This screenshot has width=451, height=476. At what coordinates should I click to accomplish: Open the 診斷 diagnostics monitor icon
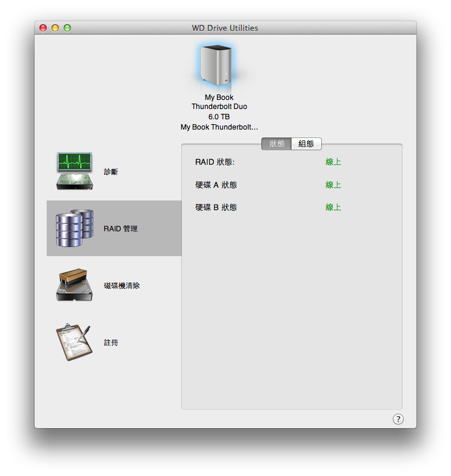[75, 172]
